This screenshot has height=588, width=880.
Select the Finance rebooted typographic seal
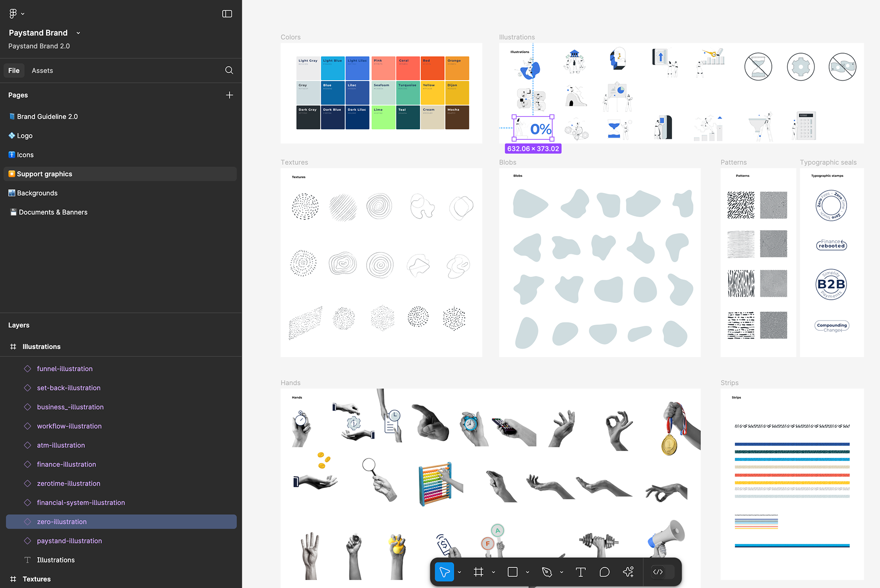[831, 244]
